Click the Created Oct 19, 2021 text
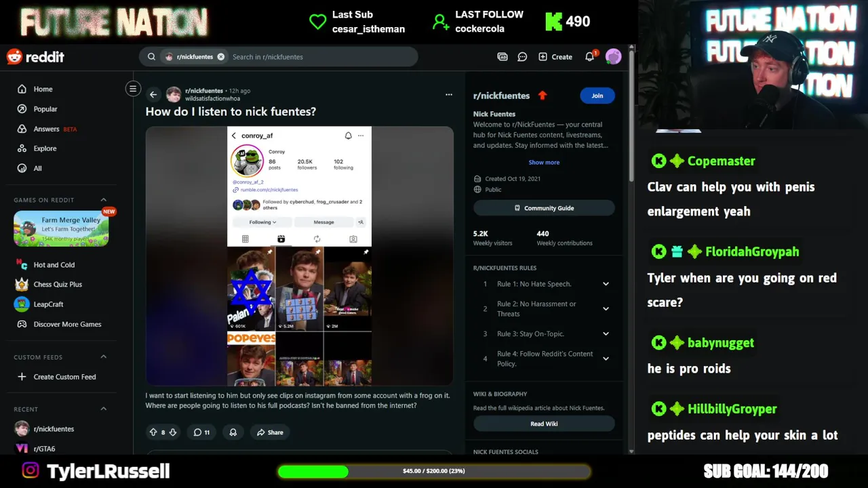Screen dimensions: 868x488 pos(513,179)
